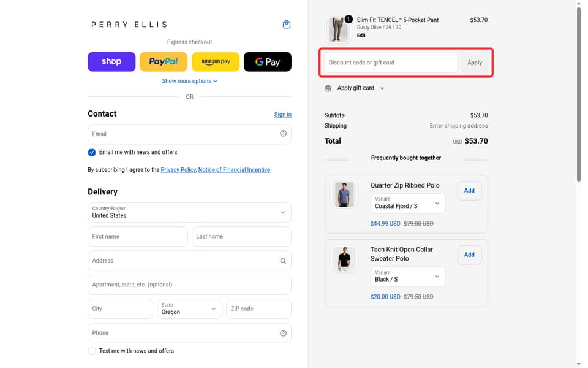Screen dimensions: 588x368
Task: Click the address search magnifier icon
Action: coord(283,261)
